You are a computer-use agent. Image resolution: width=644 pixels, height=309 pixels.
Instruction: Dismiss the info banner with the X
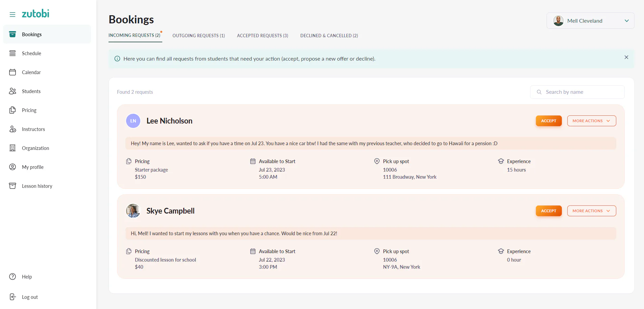[626, 57]
